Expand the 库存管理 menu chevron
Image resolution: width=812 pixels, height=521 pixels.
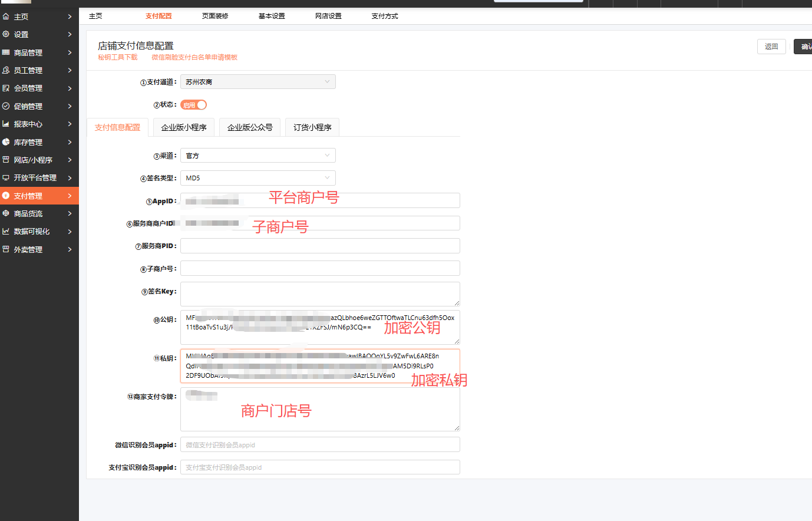coord(70,142)
